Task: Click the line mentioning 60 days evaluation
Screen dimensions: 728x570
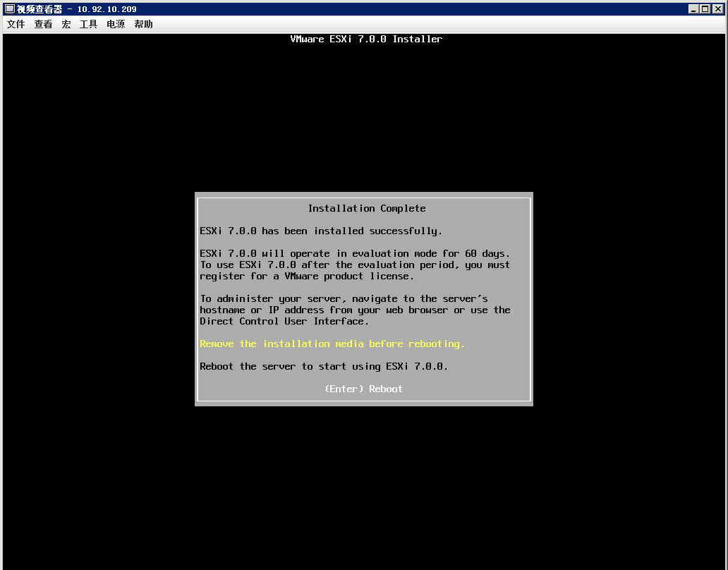Action: [355, 254]
